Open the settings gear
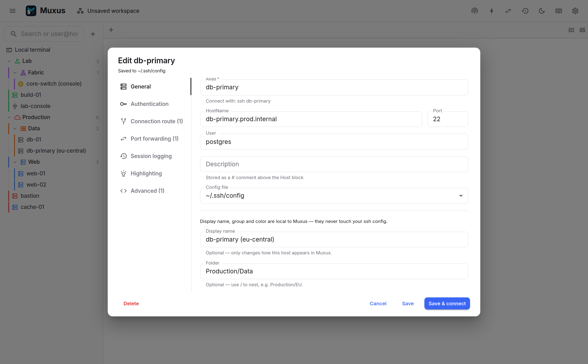 (575, 11)
